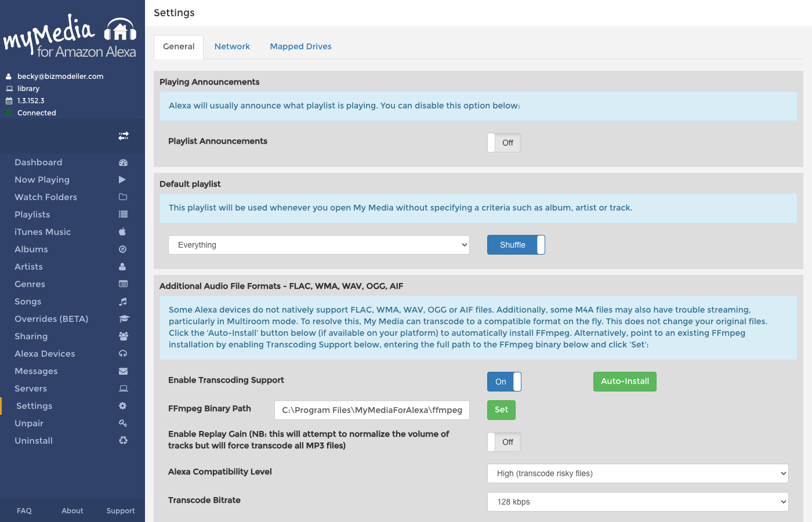812x522 pixels.
Task: Select the Now Playing play icon
Action: coord(123,180)
